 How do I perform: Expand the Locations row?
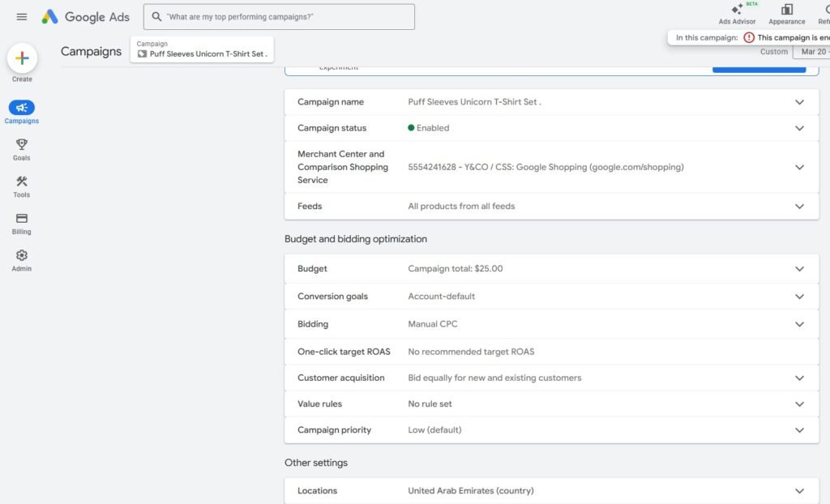(x=551, y=491)
